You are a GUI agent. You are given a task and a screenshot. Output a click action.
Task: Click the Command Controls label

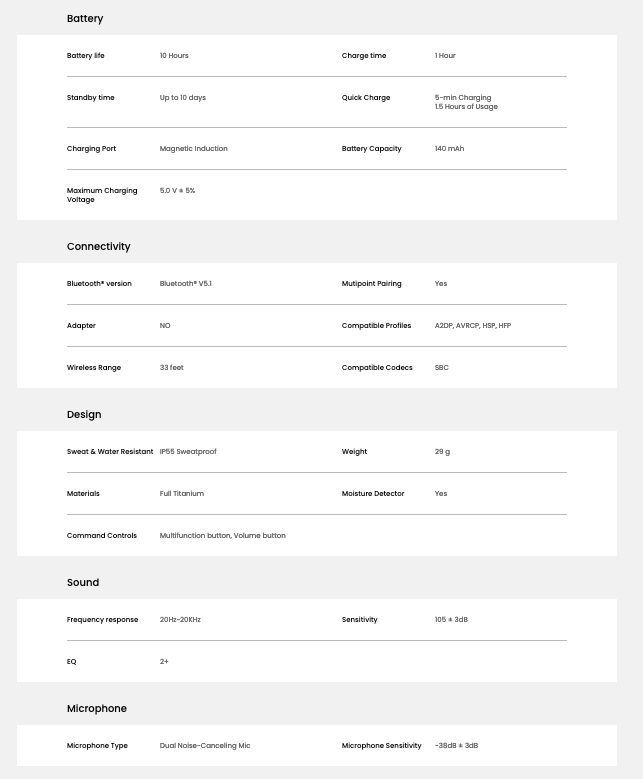[x=102, y=536]
